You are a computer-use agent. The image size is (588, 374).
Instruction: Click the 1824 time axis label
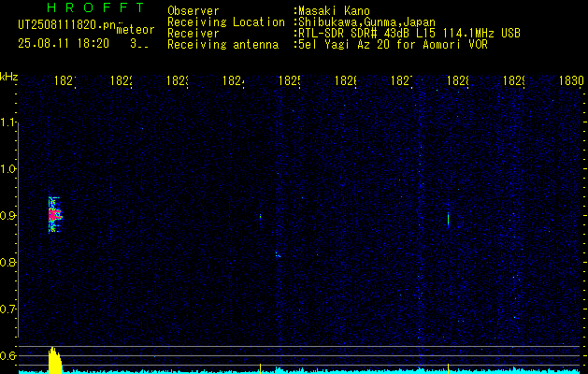point(234,80)
